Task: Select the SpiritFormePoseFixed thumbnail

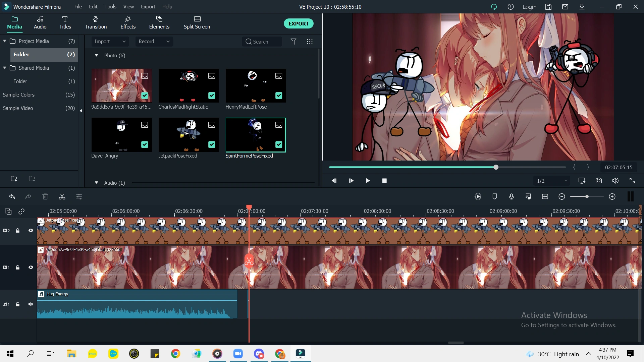Action: (256, 135)
